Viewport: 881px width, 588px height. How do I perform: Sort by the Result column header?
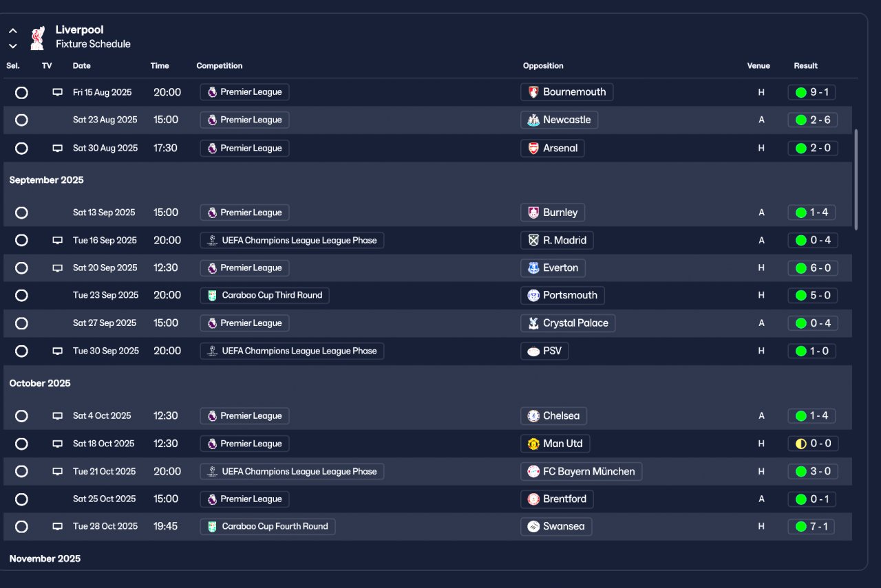tap(805, 66)
